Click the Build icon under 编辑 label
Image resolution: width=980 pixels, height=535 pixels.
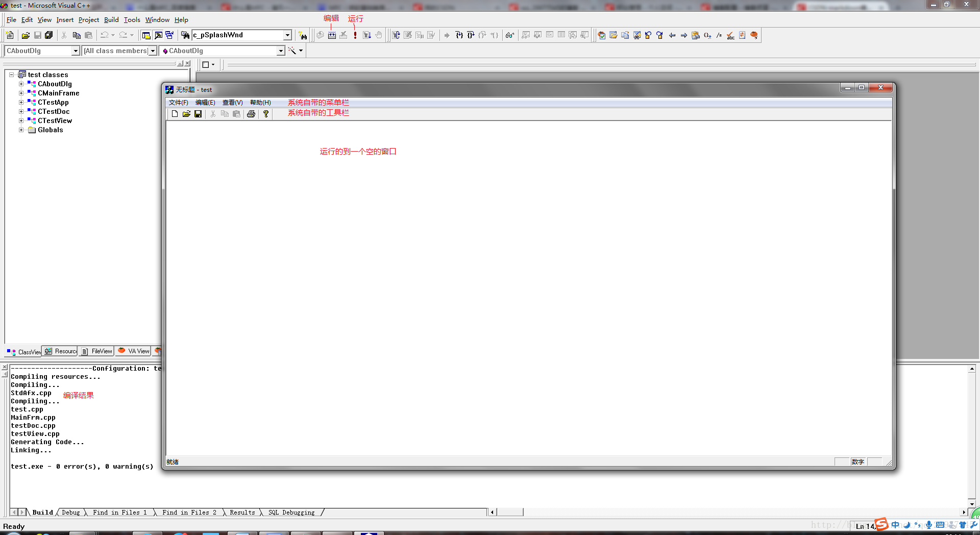coord(332,35)
